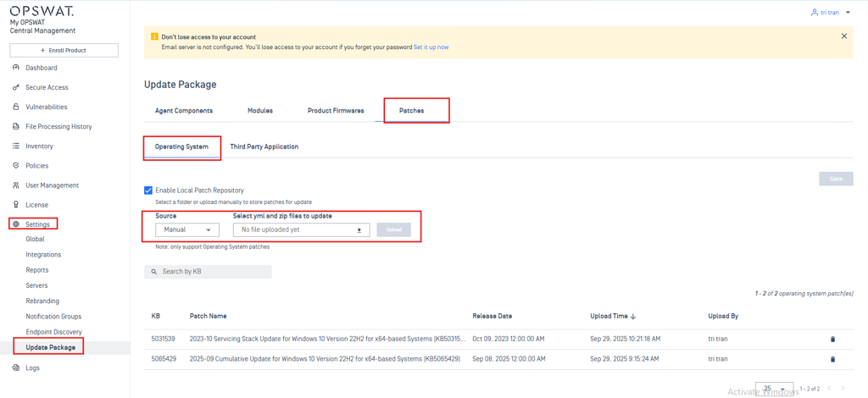Click the 2023-10 Servicing Stack Update patch name
Viewport: 868px width, 398px height.
pos(328,339)
